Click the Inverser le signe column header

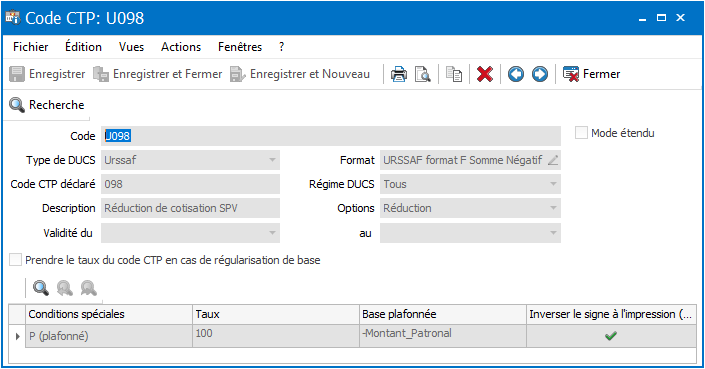(611, 314)
